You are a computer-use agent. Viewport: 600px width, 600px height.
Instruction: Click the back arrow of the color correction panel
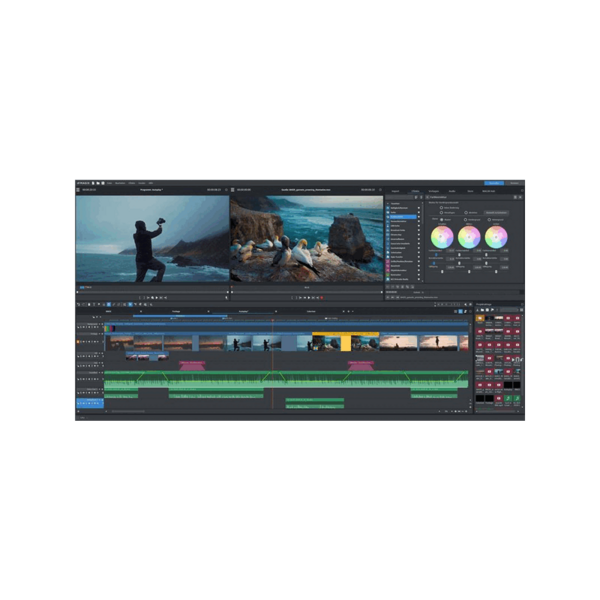[x=427, y=197]
